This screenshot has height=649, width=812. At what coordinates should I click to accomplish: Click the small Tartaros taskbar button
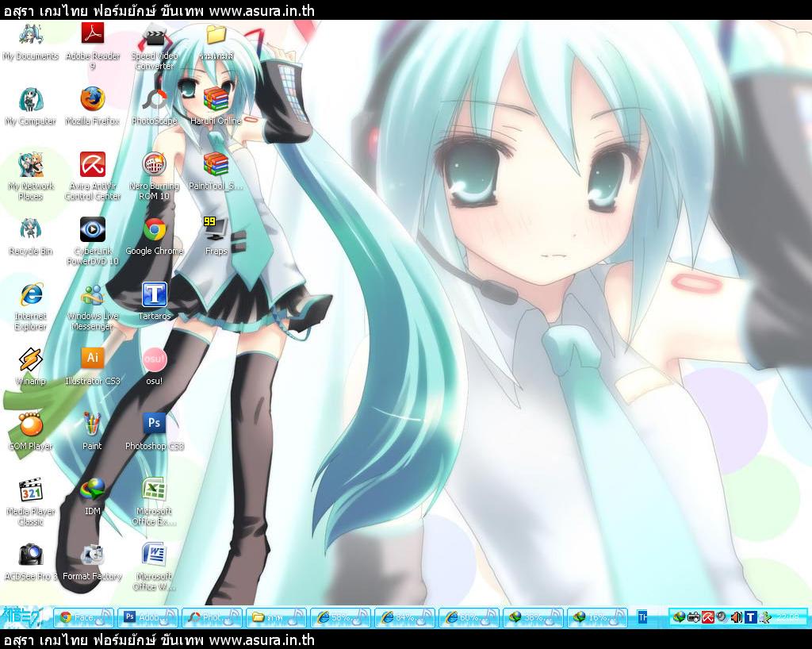(642, 617)
